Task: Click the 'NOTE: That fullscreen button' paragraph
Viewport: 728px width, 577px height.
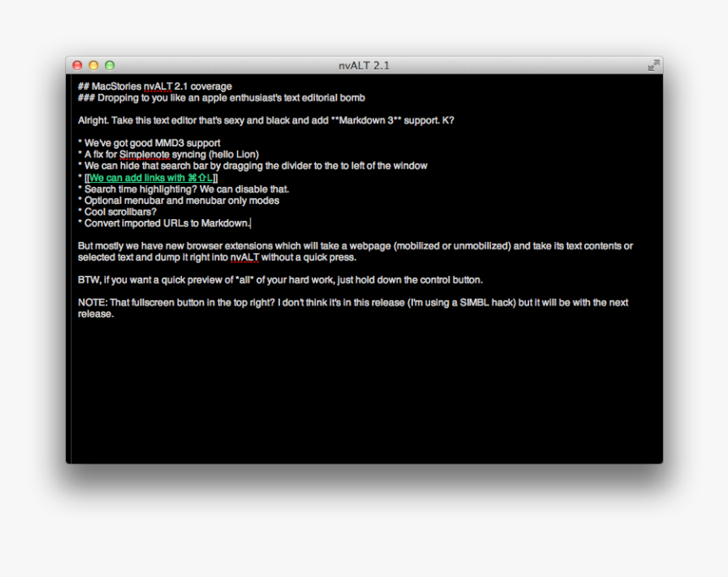Action: pos(352,303)
